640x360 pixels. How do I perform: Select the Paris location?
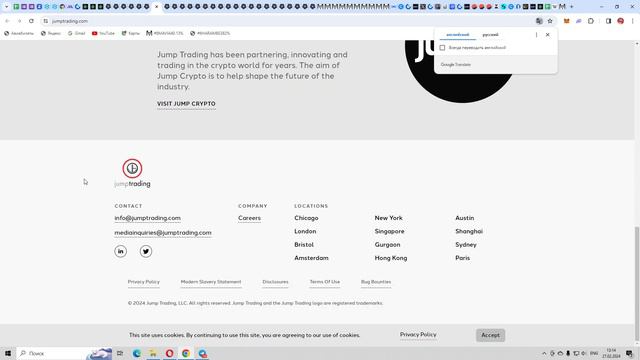pyautogui.click(x=462, y=258)
